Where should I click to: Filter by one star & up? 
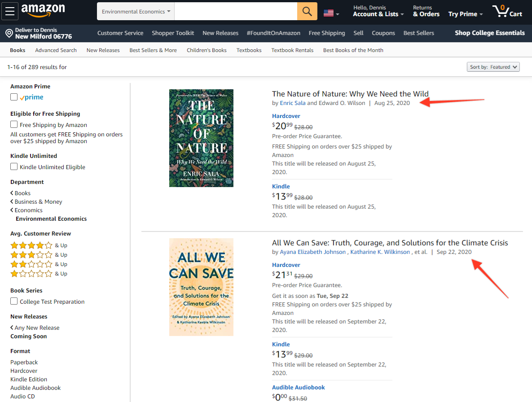pos(39,274)
